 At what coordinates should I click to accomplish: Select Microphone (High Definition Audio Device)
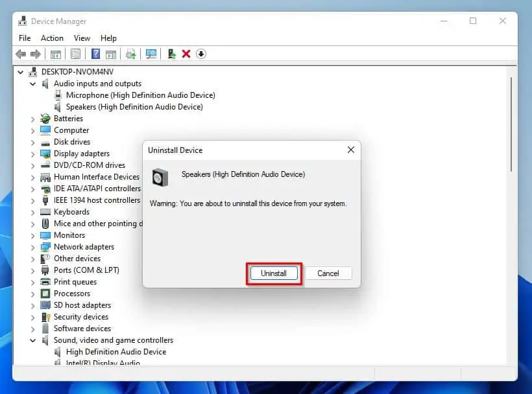point(141,95)
